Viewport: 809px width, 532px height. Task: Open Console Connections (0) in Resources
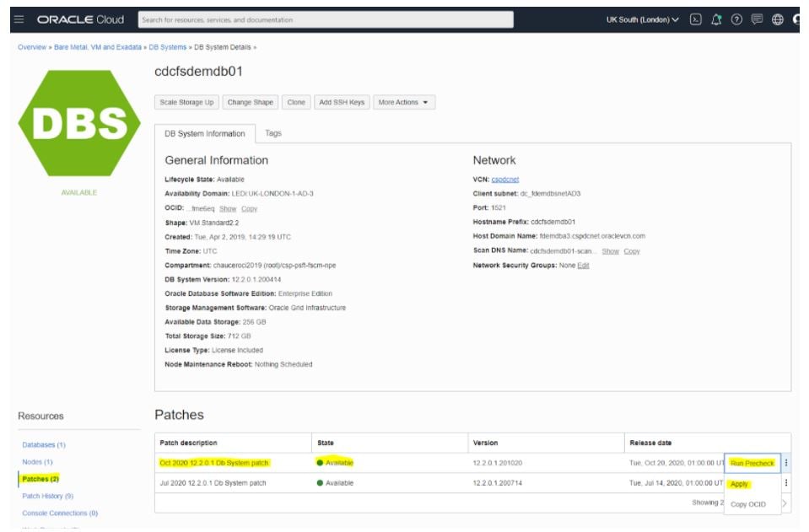60,513
